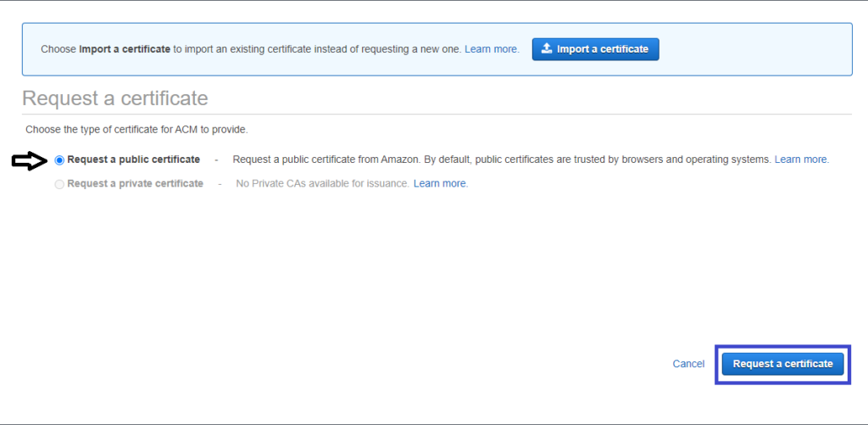Click the 'Request a private certificate' label
Image resolution: width=868 pixels, height=425 pixels.
coord(135,183)
